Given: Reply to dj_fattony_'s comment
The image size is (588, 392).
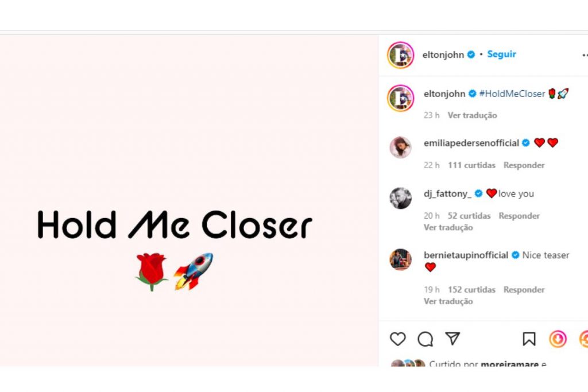Looking at the screenshot, I should [519, 216].
